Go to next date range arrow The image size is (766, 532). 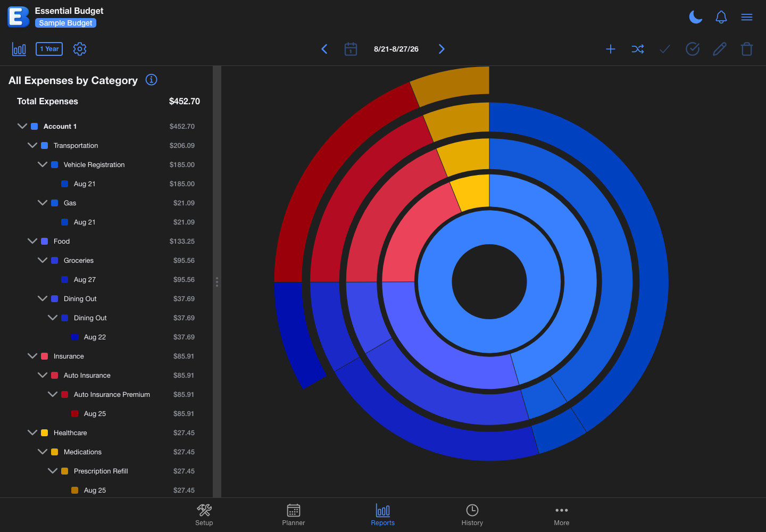pos(442,49)
